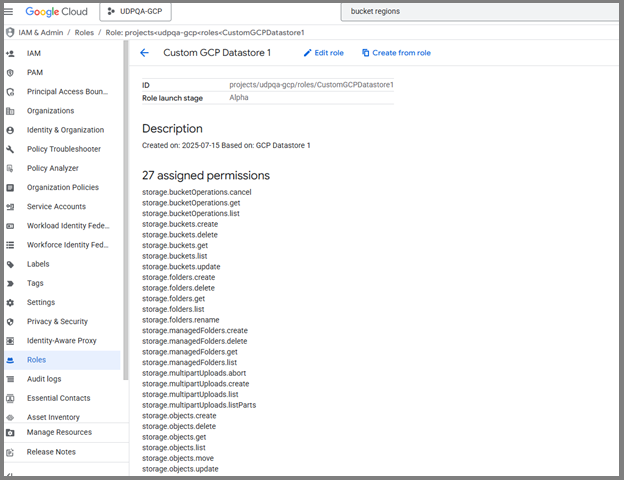The height and width of the screenshot is (480, 624).
Task: Click the back arrow beside role title
Action: (144, 53)
